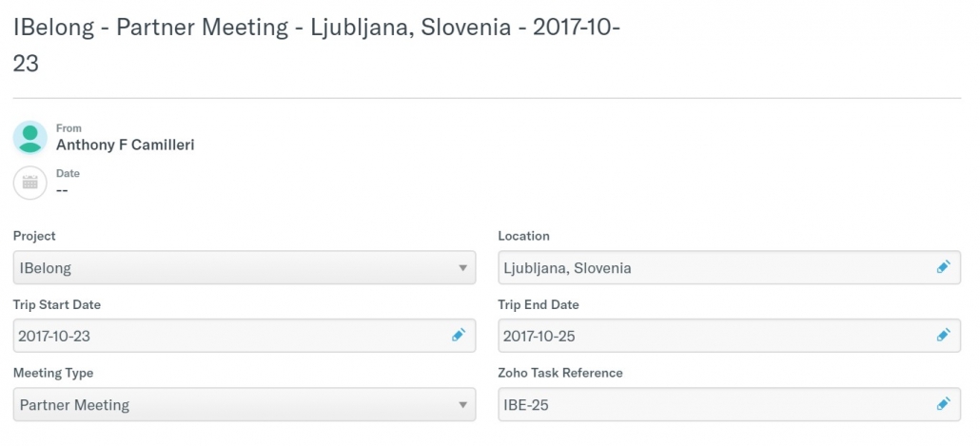Edit Zoho Task Reference via pencil icon
Screen dimensions: 980x446
pyautogui.click(x=943, y=404)
